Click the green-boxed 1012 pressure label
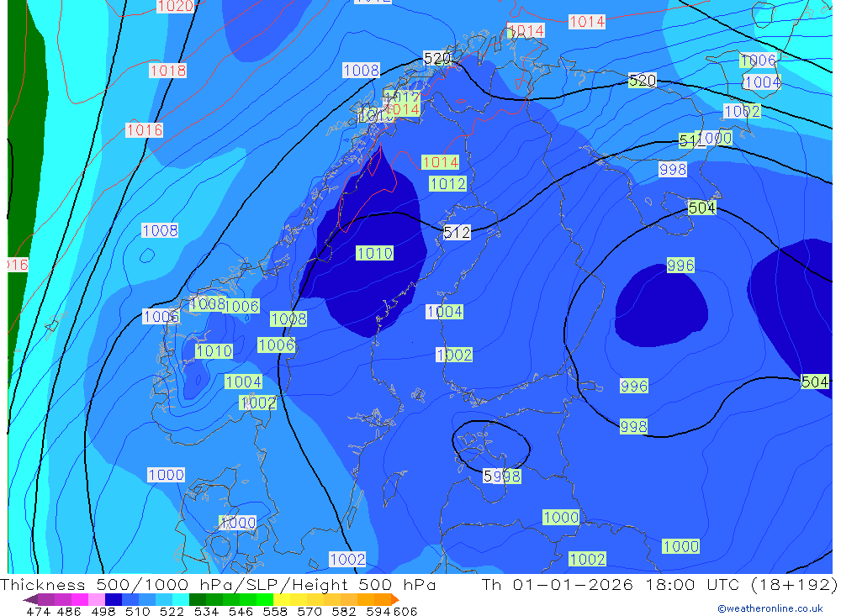This screenshot has height=616, width=841. [448, 184]
